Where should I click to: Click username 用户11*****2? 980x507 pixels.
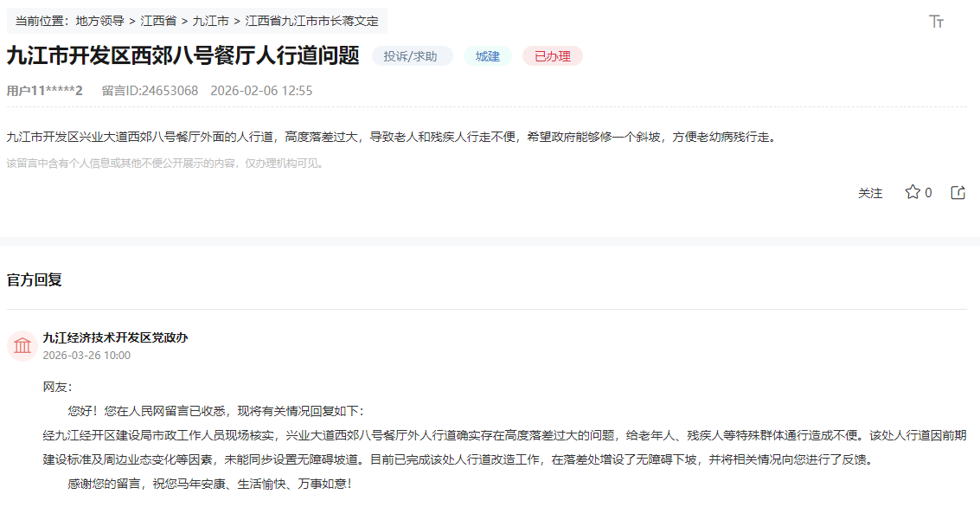click(x=45, y=91)
